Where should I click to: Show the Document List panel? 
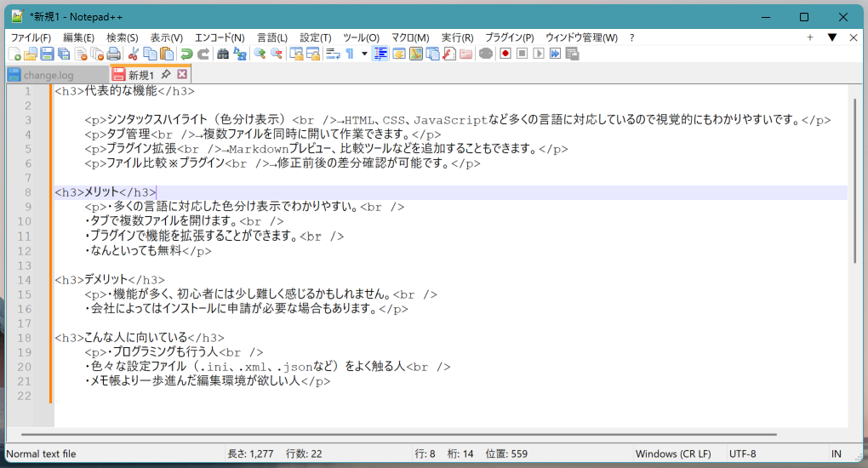click(432, 54)
